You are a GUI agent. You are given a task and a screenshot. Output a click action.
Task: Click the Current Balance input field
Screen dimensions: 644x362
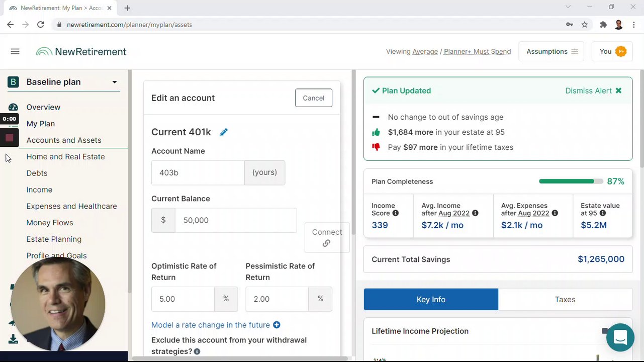[x=235, y=220]
